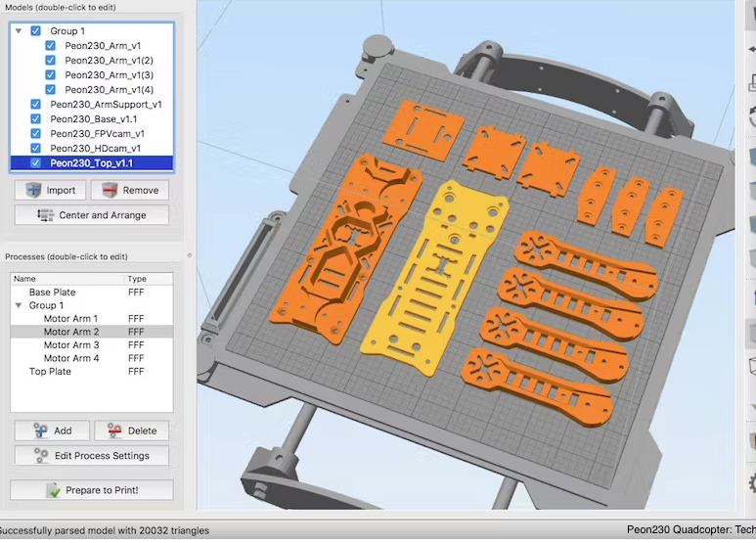Select Peon230_Arm_v1(4) model name
Viewport: 756px width, 543px height.
pos(109,90)
